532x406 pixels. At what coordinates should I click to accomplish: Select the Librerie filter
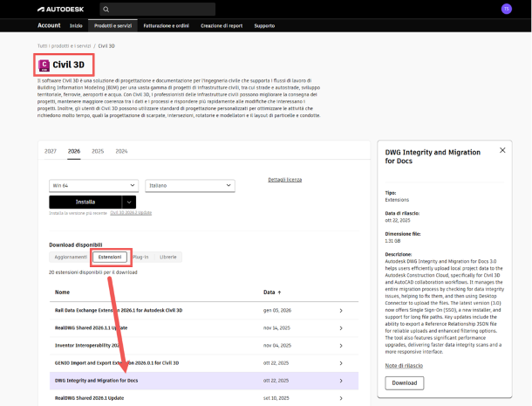168,258
